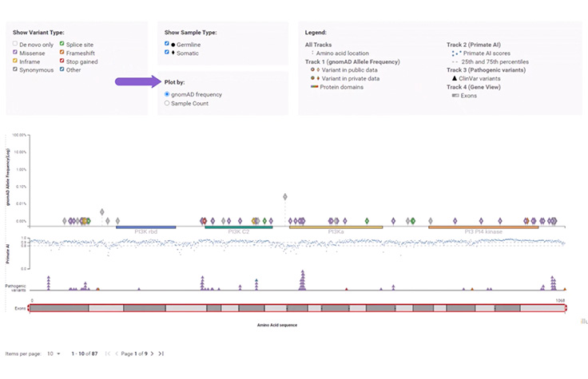Jump to the first results page
The image size is (588, 379).
[x=108, y=353]
